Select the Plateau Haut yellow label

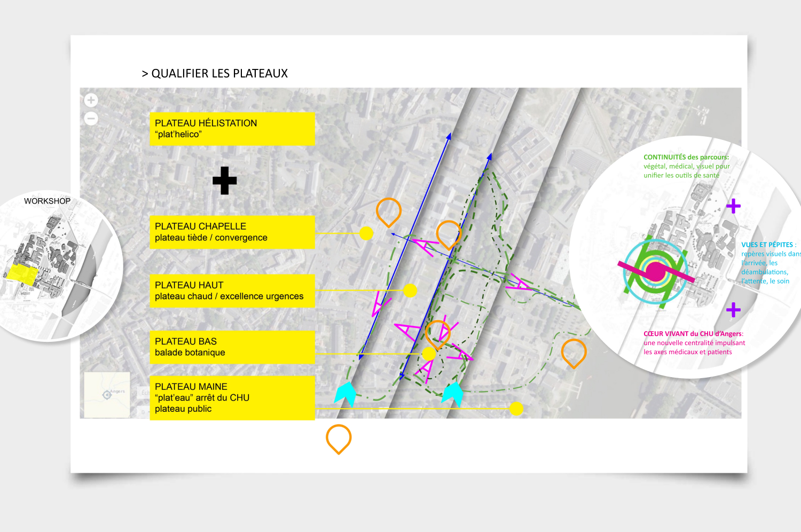(x=232, y=291)
